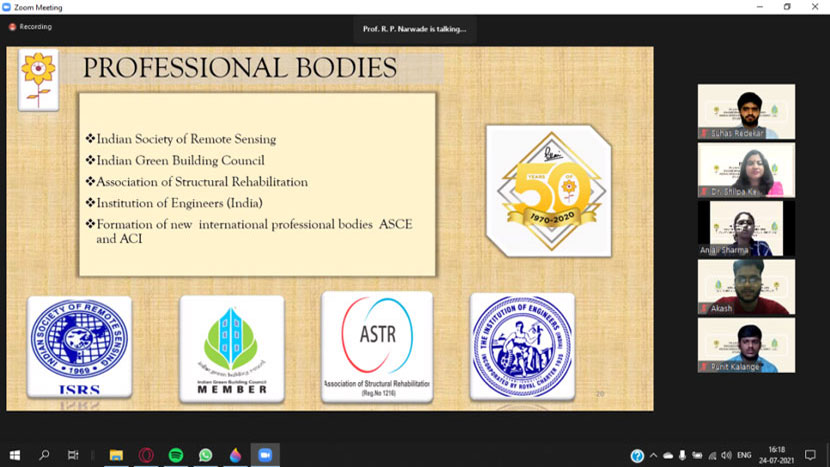Viewport: 830px width, 467px height.
Task: Click the microphone icon in system tray
Action: click(682, 455)
